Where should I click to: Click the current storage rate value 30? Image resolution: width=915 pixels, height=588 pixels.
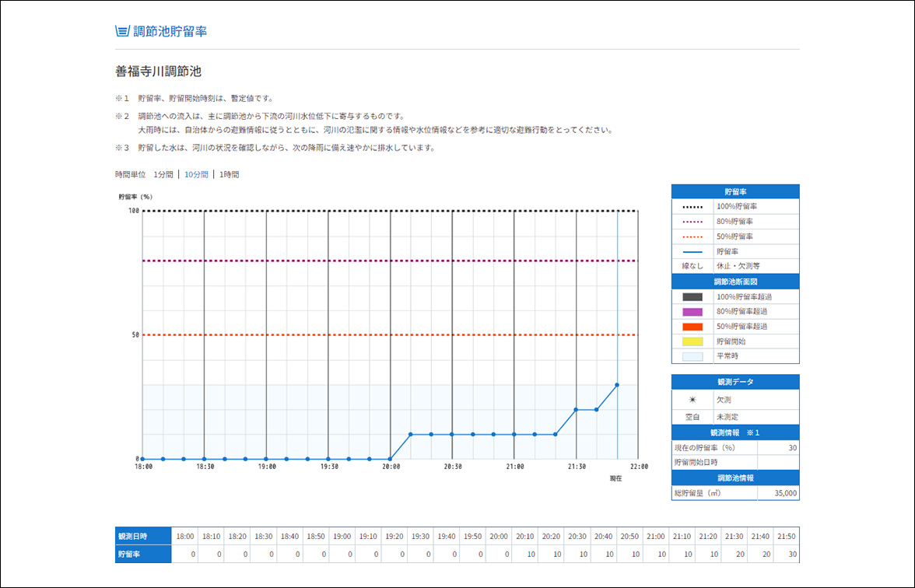click(792, 448)
